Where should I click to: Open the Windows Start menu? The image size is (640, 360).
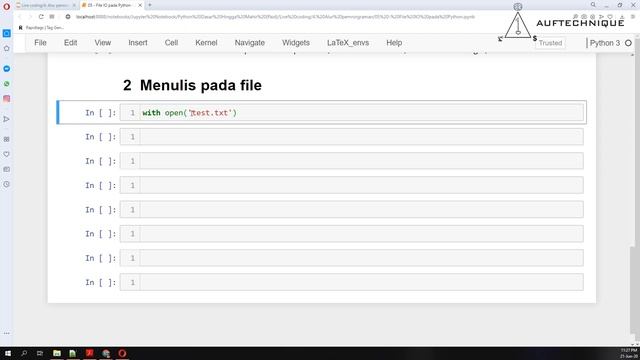pyautogui.click(x=7, y=353)
